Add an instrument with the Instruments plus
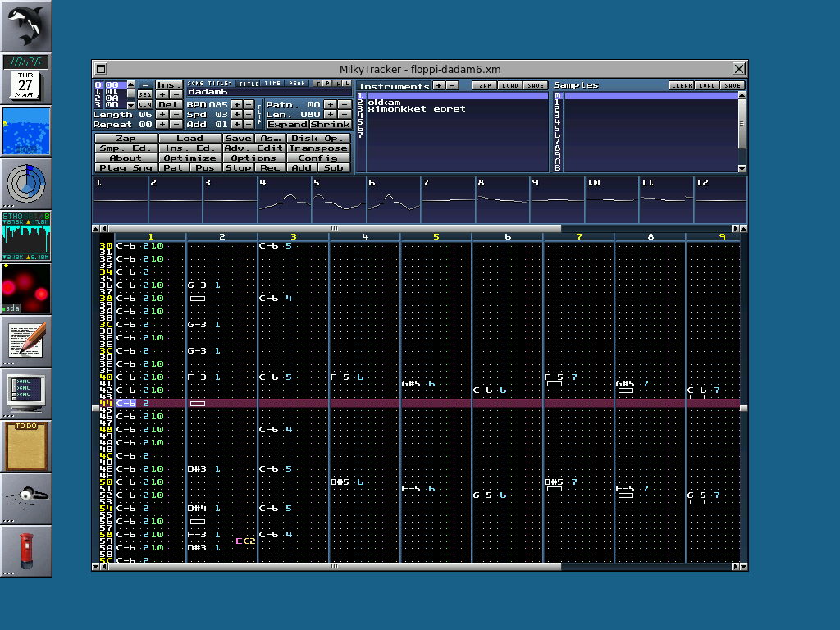Image resolution: width=840 pixels, height=630 pixels. pyautogui.click(x=439, y=85)
